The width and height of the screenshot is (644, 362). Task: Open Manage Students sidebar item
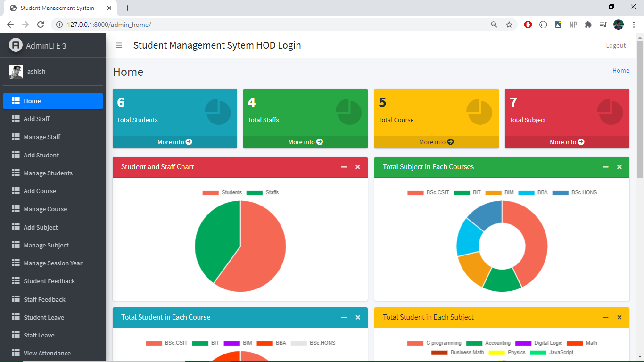[53, 173]
